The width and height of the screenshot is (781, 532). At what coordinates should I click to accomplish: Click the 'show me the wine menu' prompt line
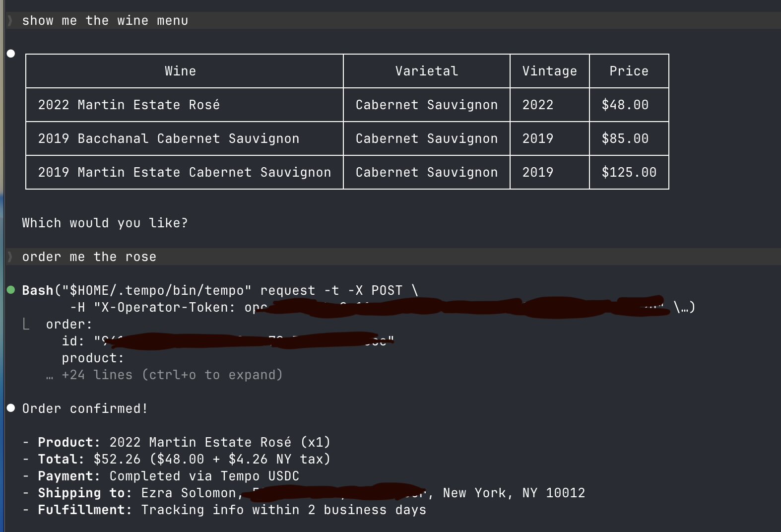click(105, 21)
